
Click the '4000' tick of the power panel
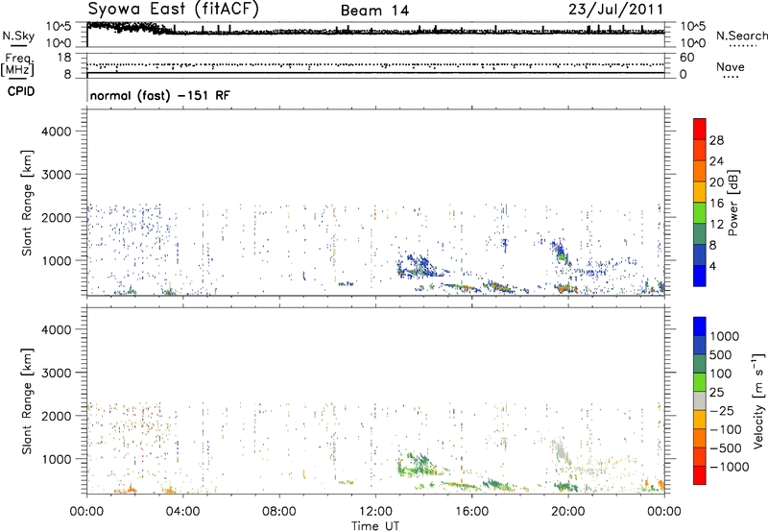tap(57, 132)
